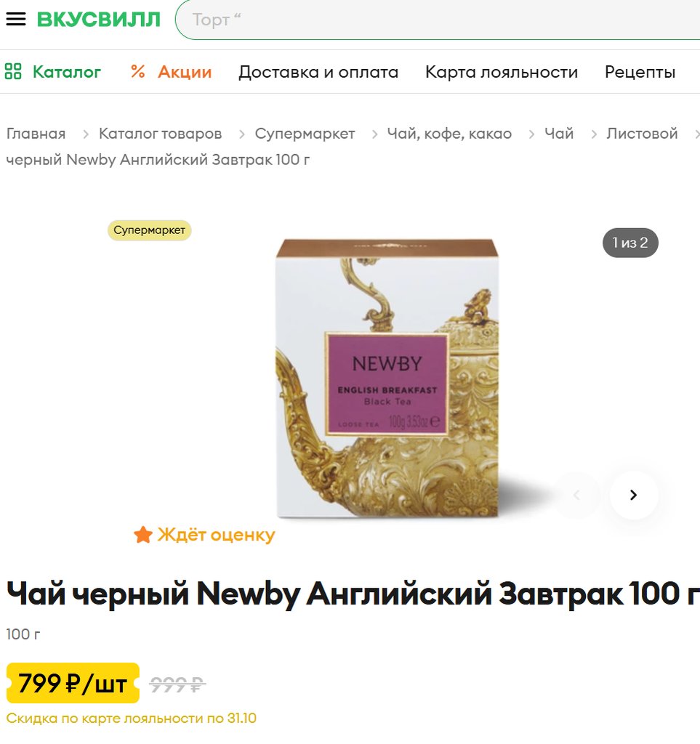Click the 1 из 2 image counter
Screen dimensions: 700x744
tap(630, 243)
